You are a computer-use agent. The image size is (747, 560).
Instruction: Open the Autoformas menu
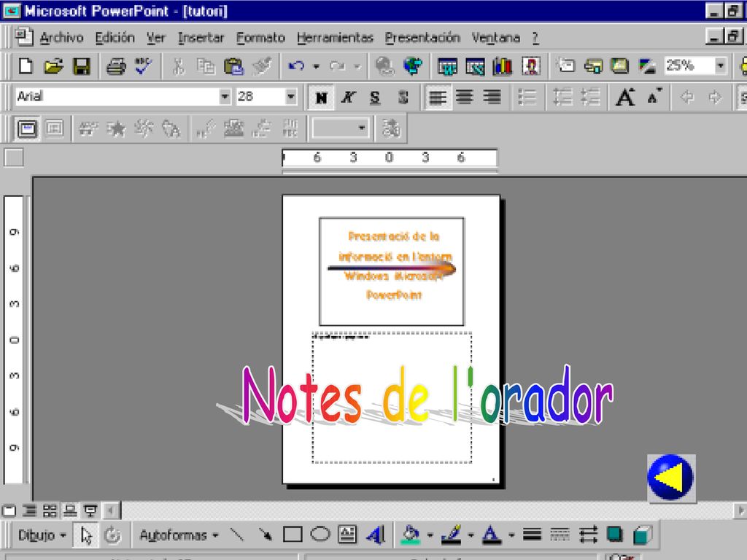[x=179, y=535]
